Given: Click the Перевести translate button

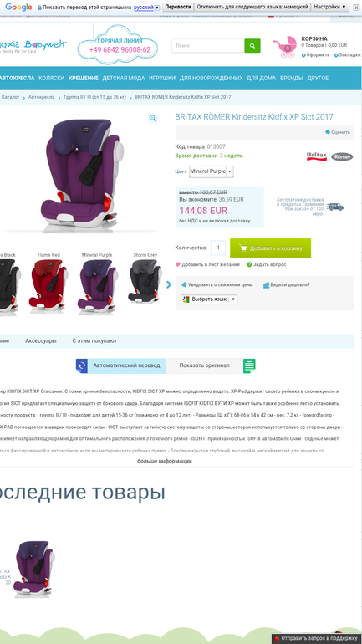Looking at the screenshot, I should [x=178, y=7].
